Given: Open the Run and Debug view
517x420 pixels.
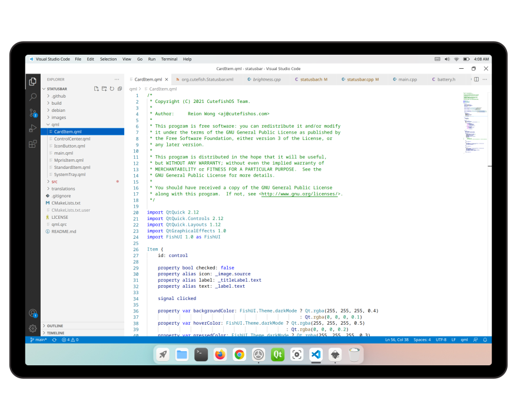Looking at the screenshot, I should tap(32, 128).
